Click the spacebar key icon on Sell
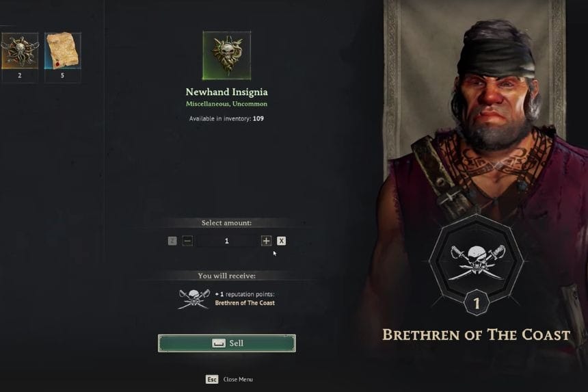 [219, 343]
